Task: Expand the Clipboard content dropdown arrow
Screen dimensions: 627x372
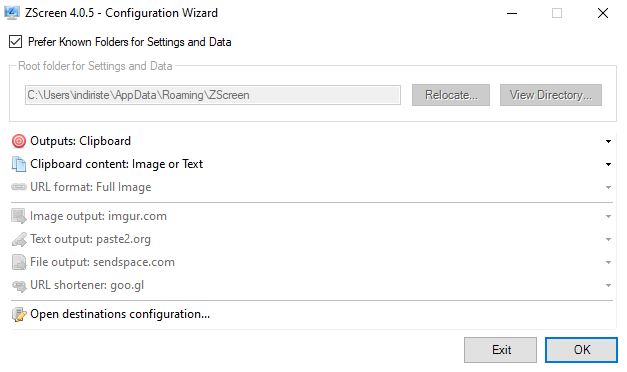Action: click(608, 164)
